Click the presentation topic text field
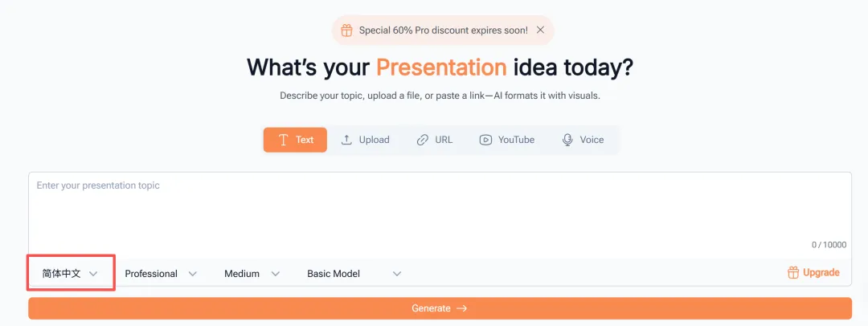 click(x=440, y=213)
